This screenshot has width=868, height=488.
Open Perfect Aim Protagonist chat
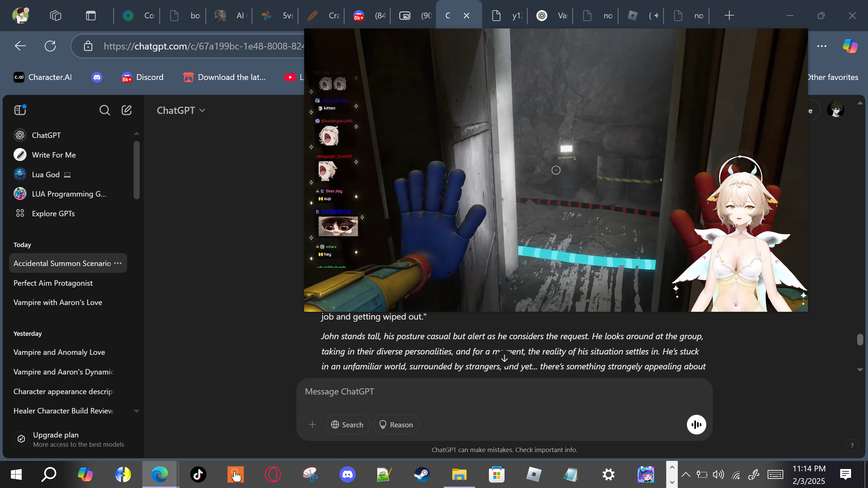(x=68, y=283)
